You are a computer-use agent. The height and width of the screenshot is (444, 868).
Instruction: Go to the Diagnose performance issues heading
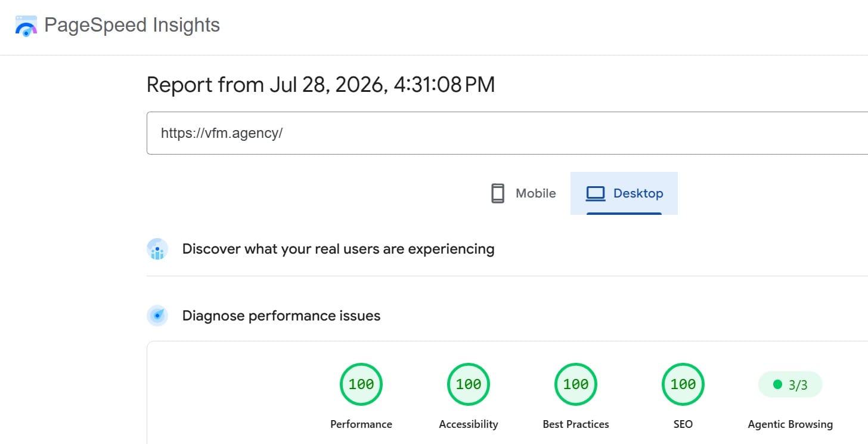281,316
